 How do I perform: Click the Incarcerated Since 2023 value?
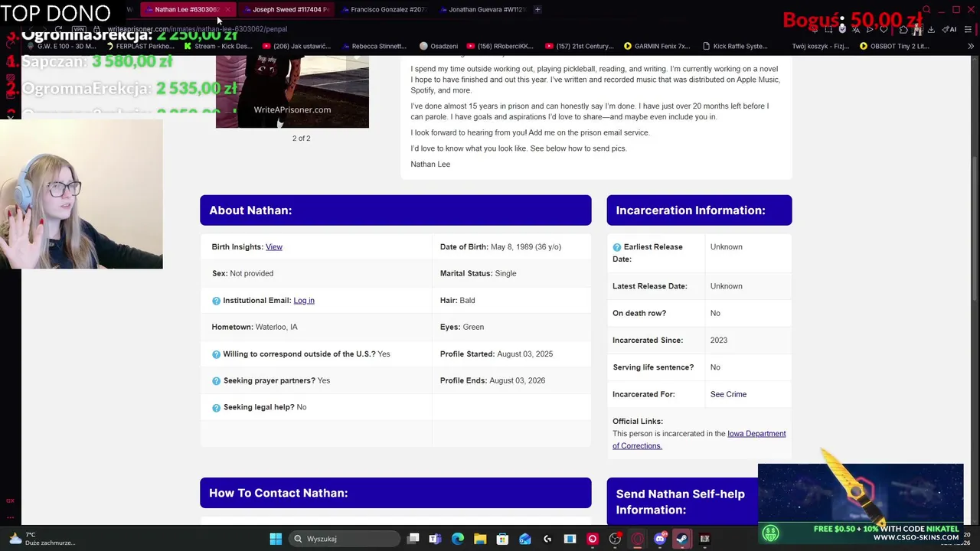click(x=719, y=340)
